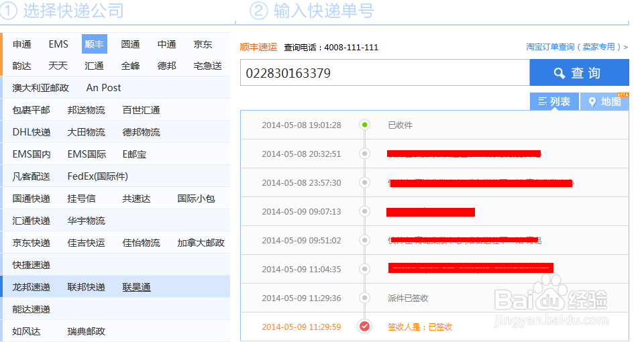Choose 国际小包 option

click(x=197, y=198)
